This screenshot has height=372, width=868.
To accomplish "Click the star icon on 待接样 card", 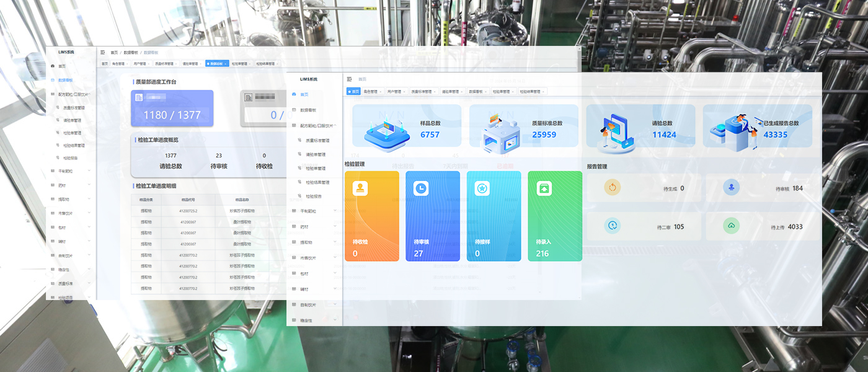I will (x=482, y=188).
